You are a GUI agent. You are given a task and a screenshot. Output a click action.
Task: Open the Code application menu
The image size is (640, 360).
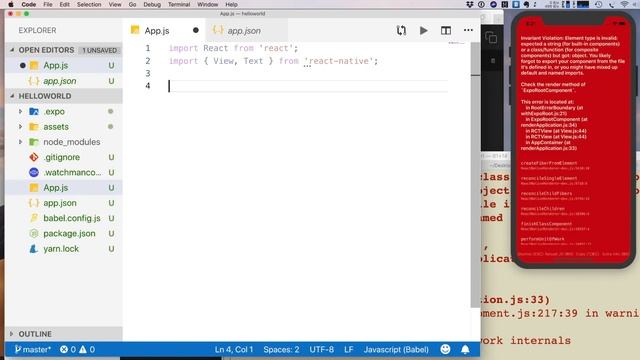[x=29, y=4]
